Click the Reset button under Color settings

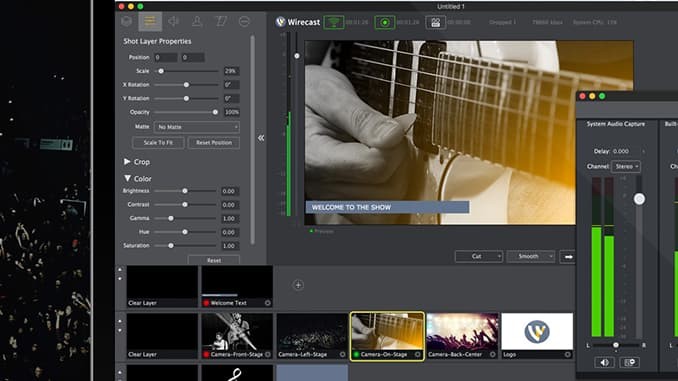pos(214,260)
